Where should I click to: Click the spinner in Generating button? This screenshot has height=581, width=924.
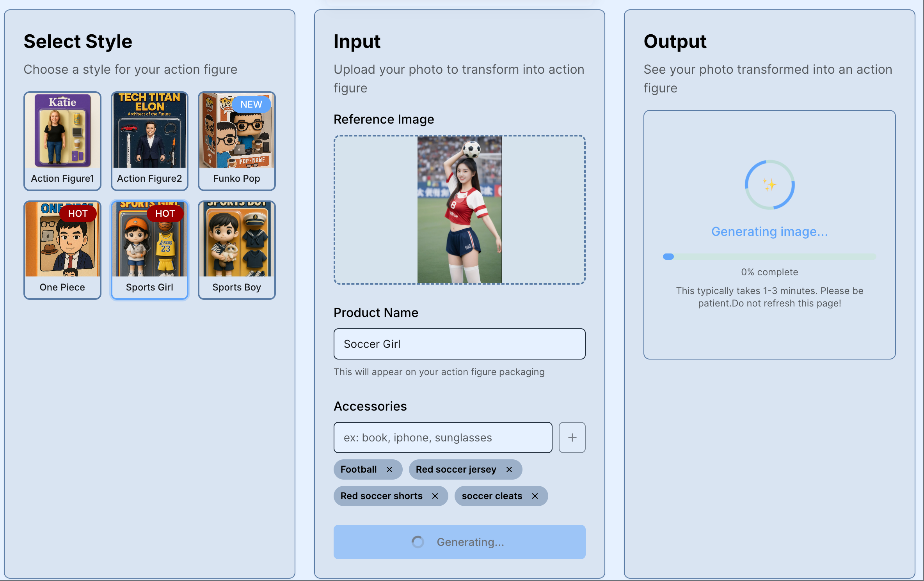[418, 542]
